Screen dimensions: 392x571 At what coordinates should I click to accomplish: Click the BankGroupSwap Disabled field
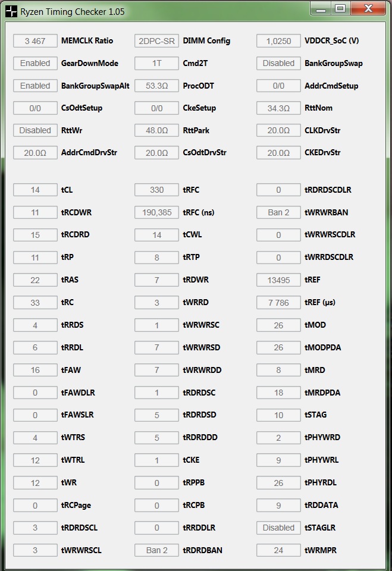point(279,64)
